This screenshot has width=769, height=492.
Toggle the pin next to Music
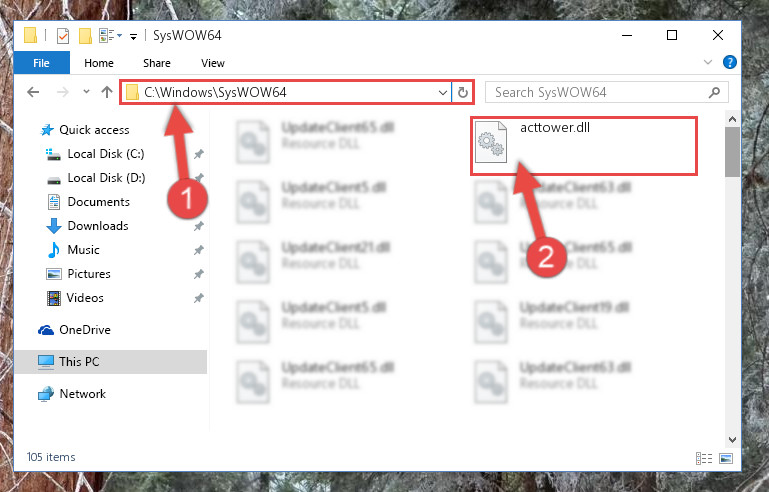coord(198,250)
